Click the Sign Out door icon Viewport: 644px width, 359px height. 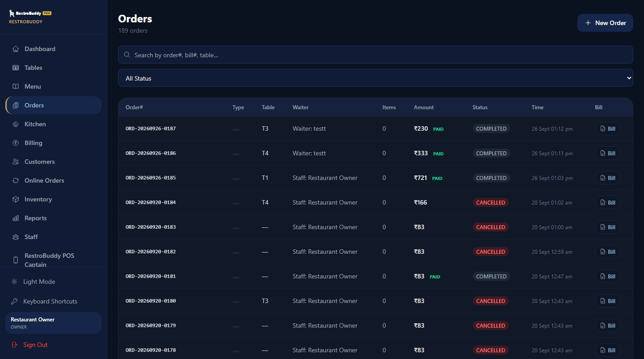point(14,345)
